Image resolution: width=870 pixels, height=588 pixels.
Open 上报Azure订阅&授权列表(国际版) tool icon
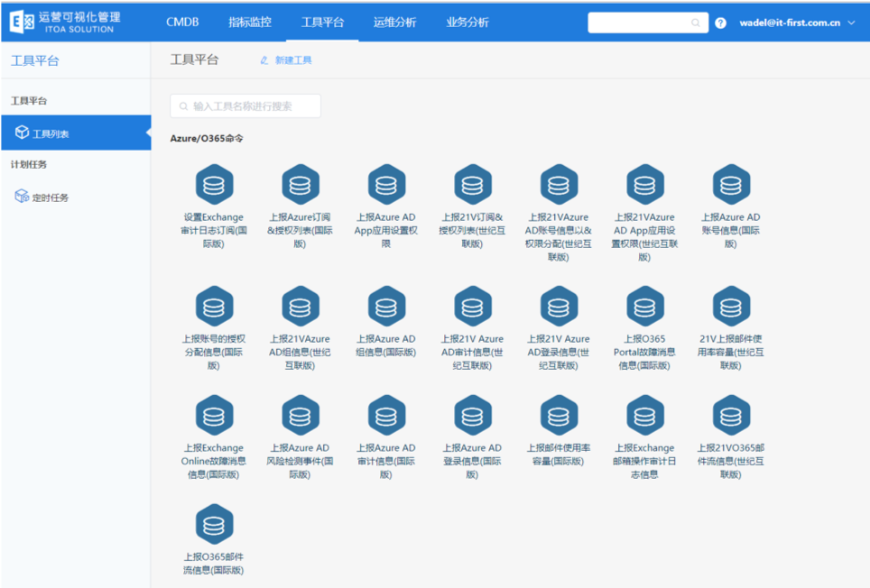click(301, 185)
